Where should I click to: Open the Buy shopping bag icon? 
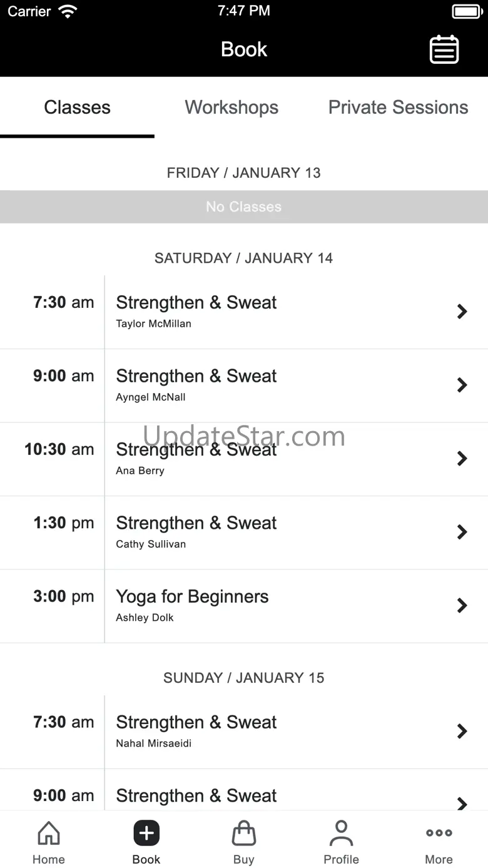click(244, 834)
